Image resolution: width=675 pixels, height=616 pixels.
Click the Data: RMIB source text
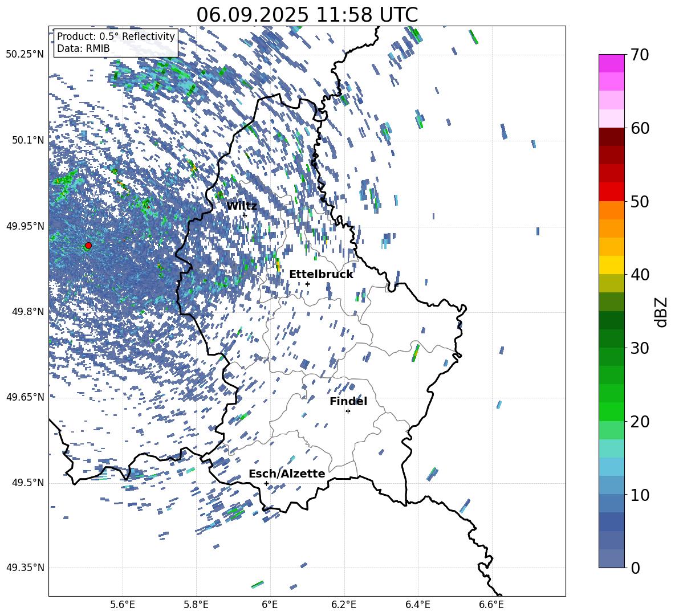(x=83, y=48)
